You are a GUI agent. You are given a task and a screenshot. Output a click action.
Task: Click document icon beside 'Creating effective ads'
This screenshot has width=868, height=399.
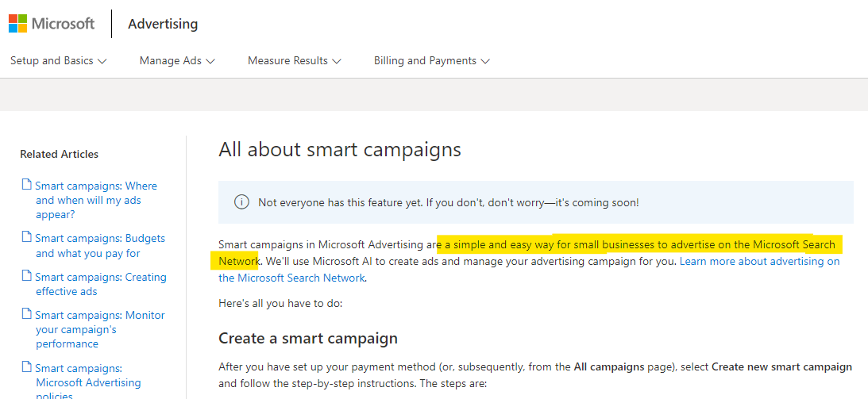point(26,275)
